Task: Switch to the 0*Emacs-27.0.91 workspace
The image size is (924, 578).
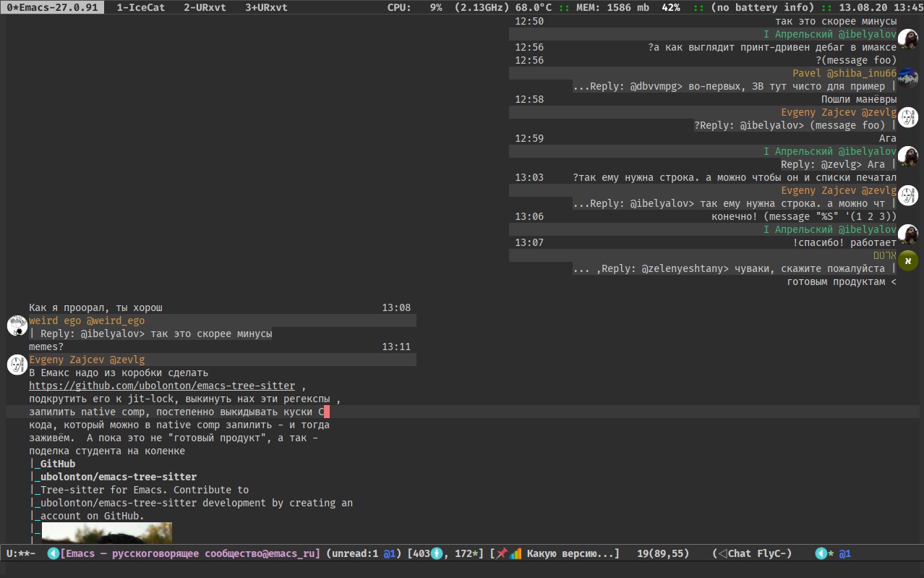Action: point(52,7)
